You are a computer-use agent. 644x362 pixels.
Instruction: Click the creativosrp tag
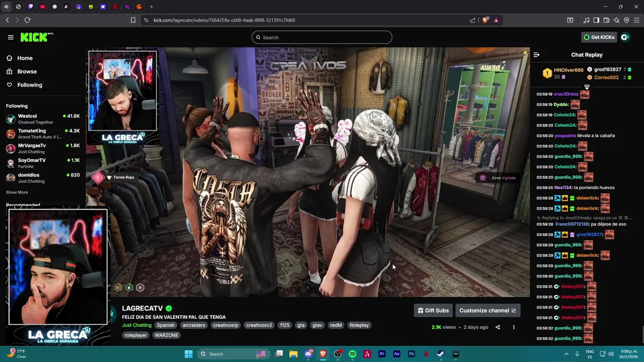225,325
